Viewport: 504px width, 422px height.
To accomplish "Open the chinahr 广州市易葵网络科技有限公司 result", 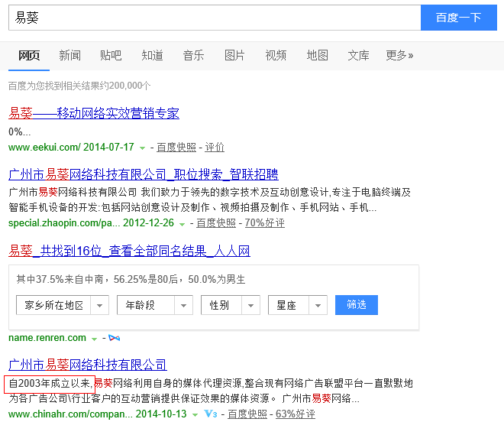I will coord(87,365).
